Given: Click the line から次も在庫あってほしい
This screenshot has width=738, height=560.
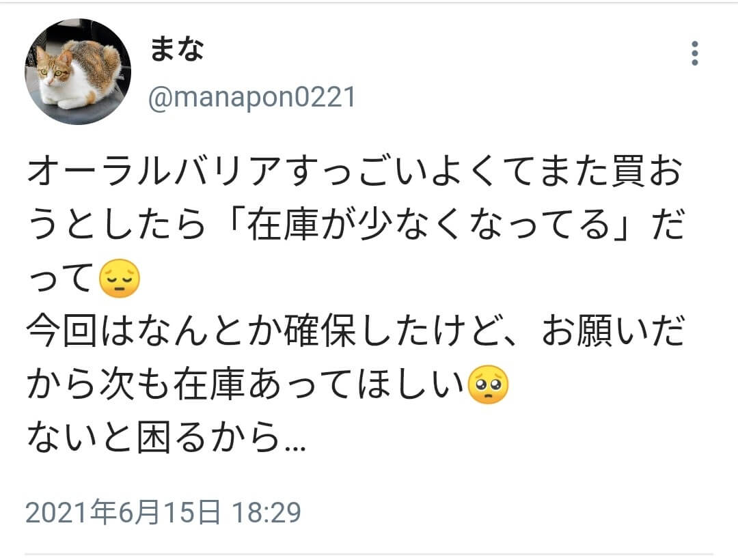Looking at the screenshot, I should point(245,384).
